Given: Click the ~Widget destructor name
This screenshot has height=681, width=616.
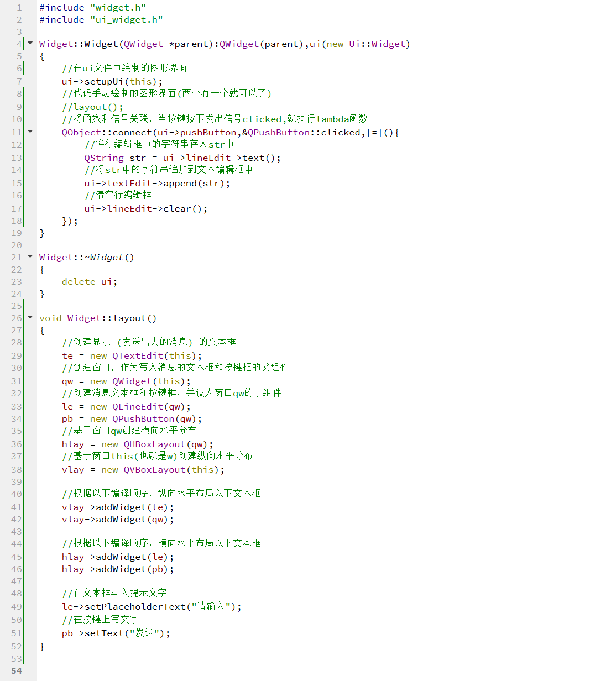Looking at the screenshot, I should point(107,257).
